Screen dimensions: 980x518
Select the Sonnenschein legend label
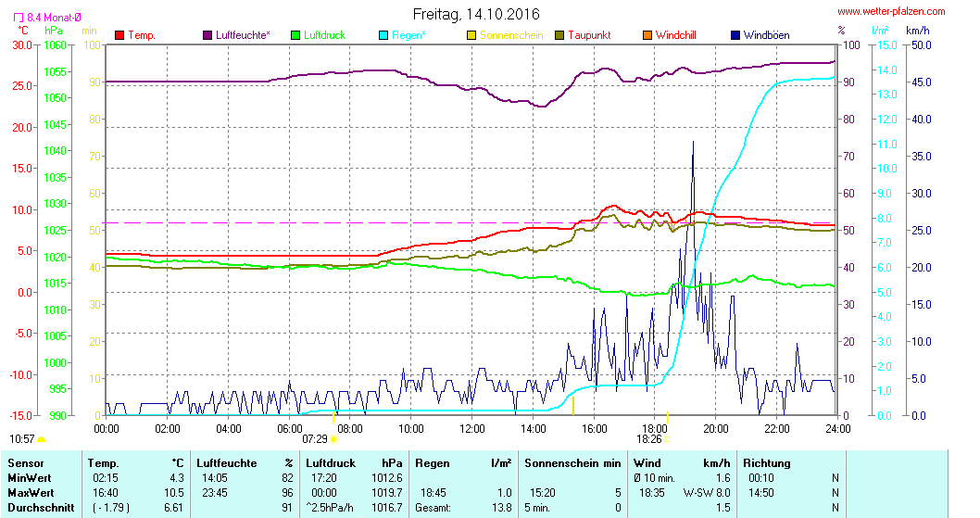point(512,35)
